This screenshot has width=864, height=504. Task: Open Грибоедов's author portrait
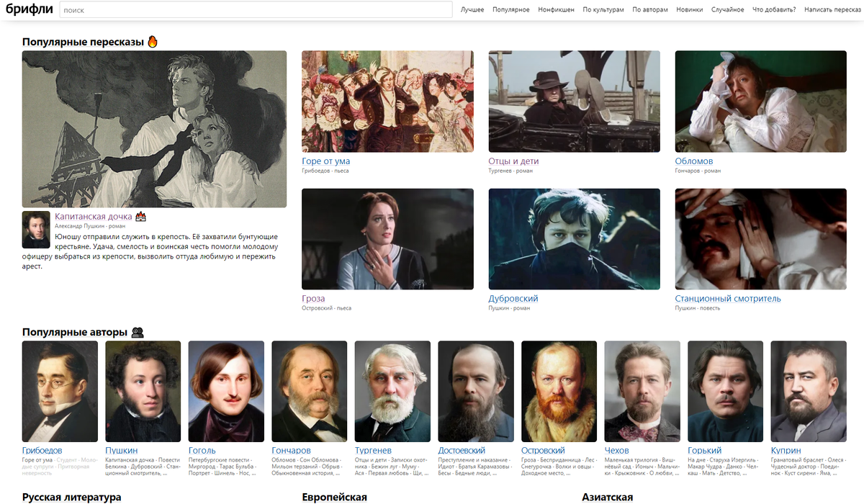[x=60, y=391]
